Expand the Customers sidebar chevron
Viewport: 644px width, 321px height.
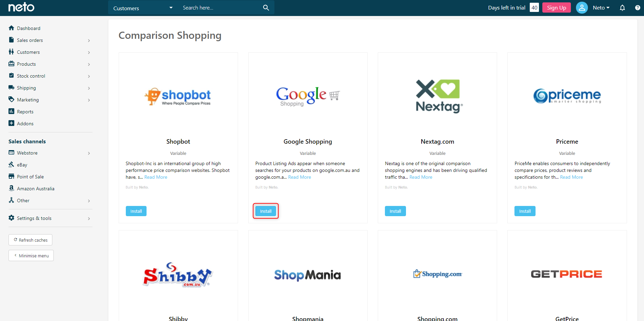pos(89,52)
